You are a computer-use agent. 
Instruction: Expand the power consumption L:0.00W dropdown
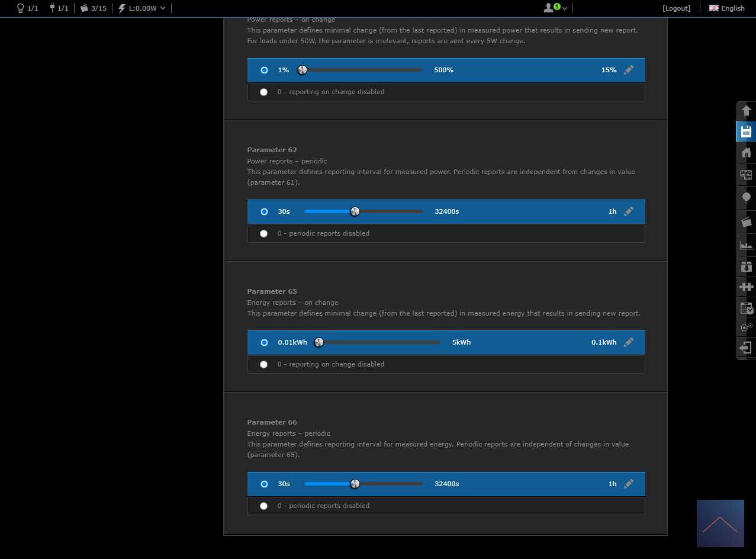[x=142, y=8]
